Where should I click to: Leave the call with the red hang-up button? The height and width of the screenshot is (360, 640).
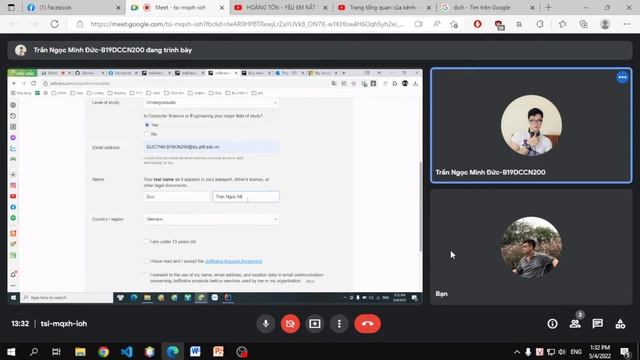tap(367, 324)
